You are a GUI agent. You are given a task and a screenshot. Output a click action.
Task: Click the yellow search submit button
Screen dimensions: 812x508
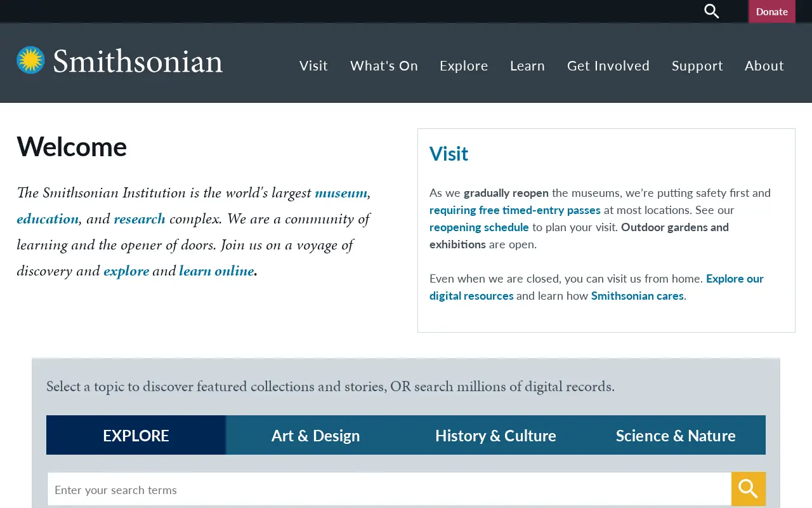tap(749, 489)
